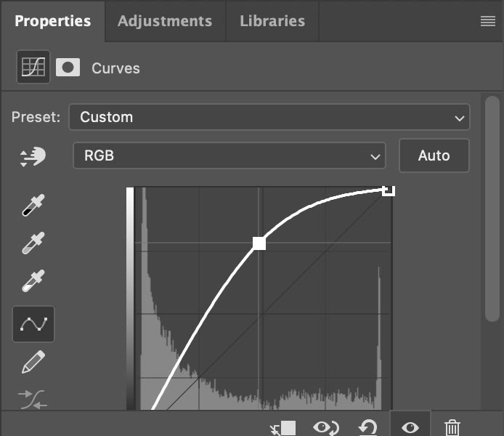Image resolution: width=504 pixels, height=436 pixels.
Task: Select the middle curve control point
Action: tap(259, 243)
